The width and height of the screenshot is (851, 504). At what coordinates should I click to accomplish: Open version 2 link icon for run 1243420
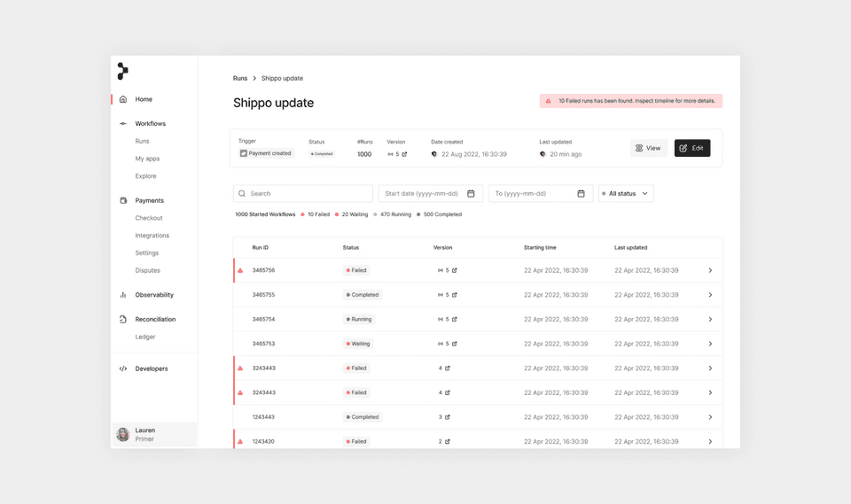pyautogui.click(x=448, y=442)
